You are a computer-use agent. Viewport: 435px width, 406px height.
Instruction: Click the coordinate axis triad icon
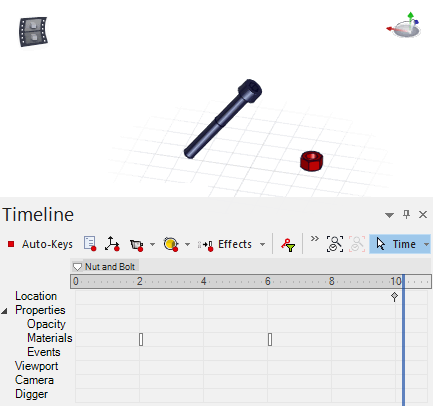[x=404, y=25]
